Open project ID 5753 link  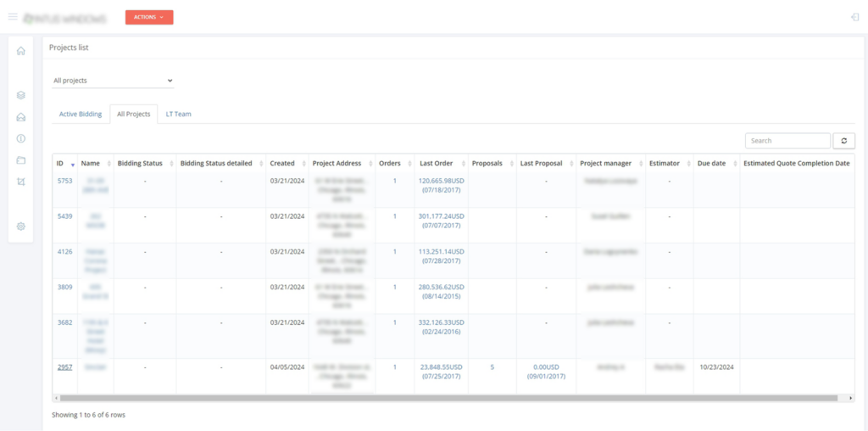(x=64, y=181)
